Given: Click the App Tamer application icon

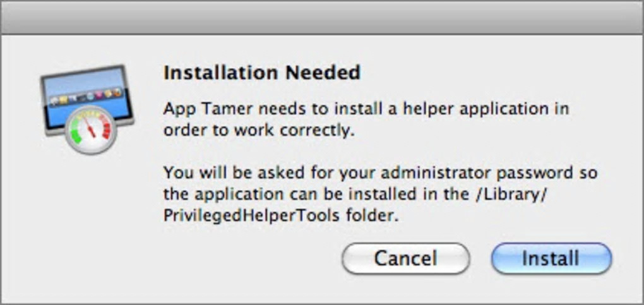Looking at the screenshot, I should click(x=86, y=107).
